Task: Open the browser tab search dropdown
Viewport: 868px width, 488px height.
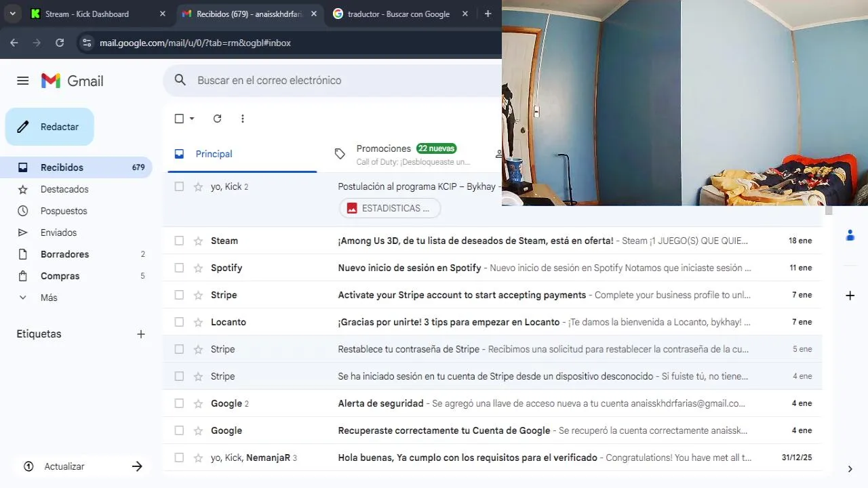Action: [12, 14]
